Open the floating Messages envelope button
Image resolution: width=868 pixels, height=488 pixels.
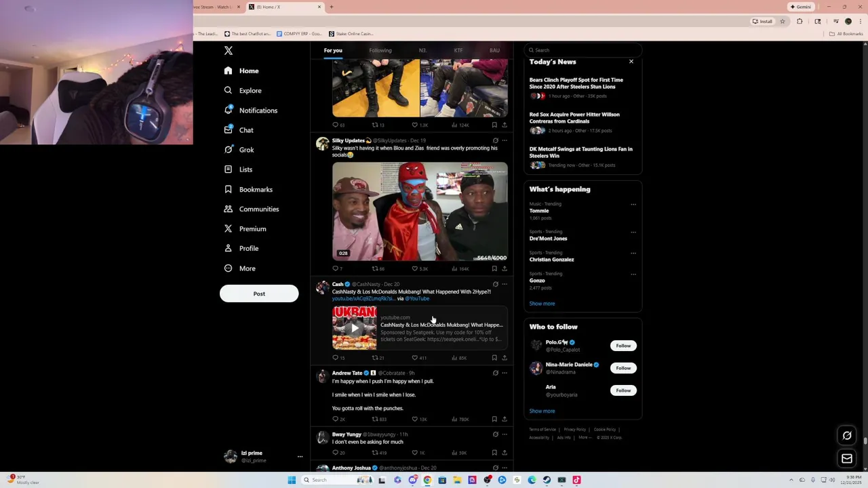click(x=847, y=459)
